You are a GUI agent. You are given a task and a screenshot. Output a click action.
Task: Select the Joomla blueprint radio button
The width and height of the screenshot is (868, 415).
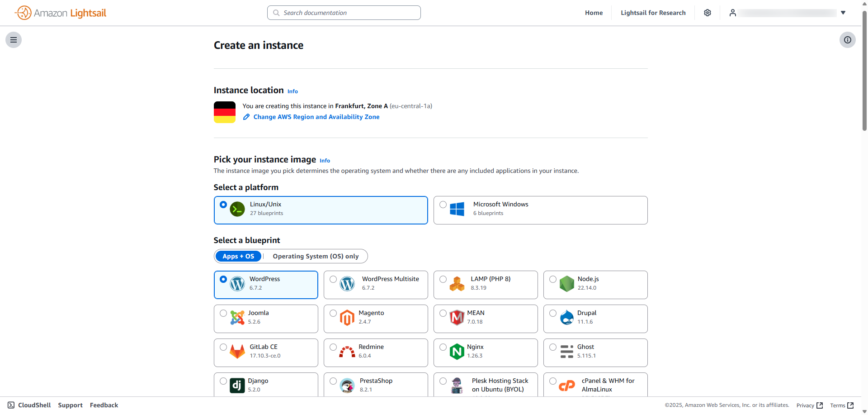[x=223, y=313]
